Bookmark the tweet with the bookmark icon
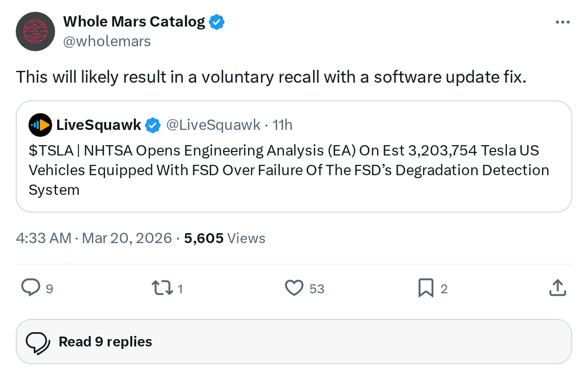Screen dimensions: 588x372 [426, 288]
